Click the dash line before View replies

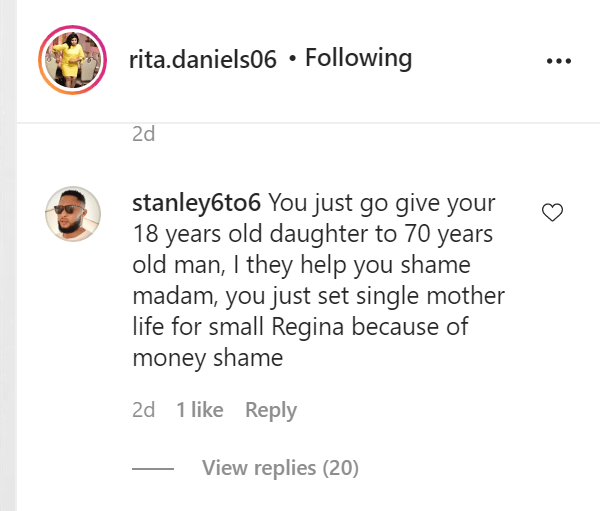pos(153,468)
